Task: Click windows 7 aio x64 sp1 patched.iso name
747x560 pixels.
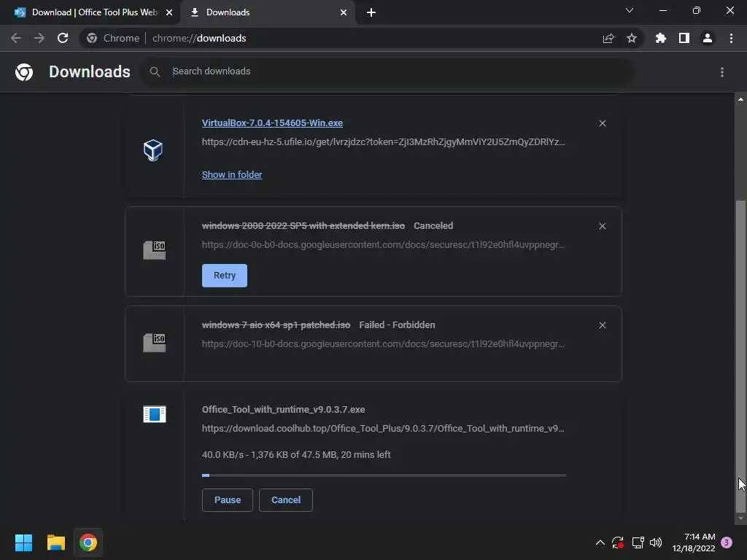Action: pyautogui.click(x=276, y=324)
